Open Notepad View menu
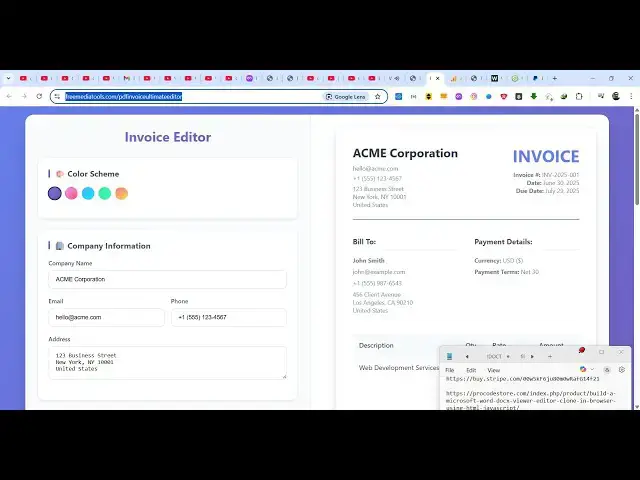Viewport: 640px width, 480px height. click(493, 370)
